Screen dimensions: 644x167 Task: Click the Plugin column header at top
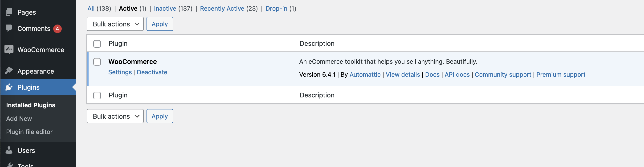[118, 44]
